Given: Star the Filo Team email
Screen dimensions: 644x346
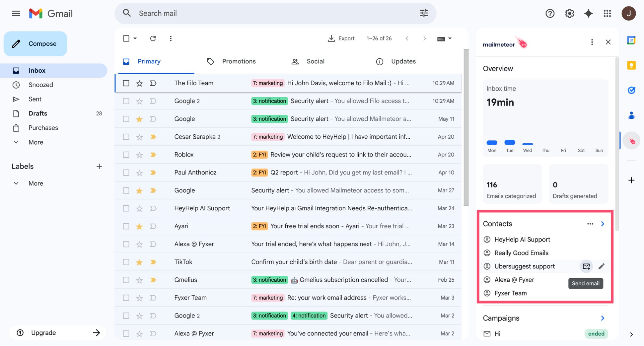Looking at the screenshot, I should (139, 83).
